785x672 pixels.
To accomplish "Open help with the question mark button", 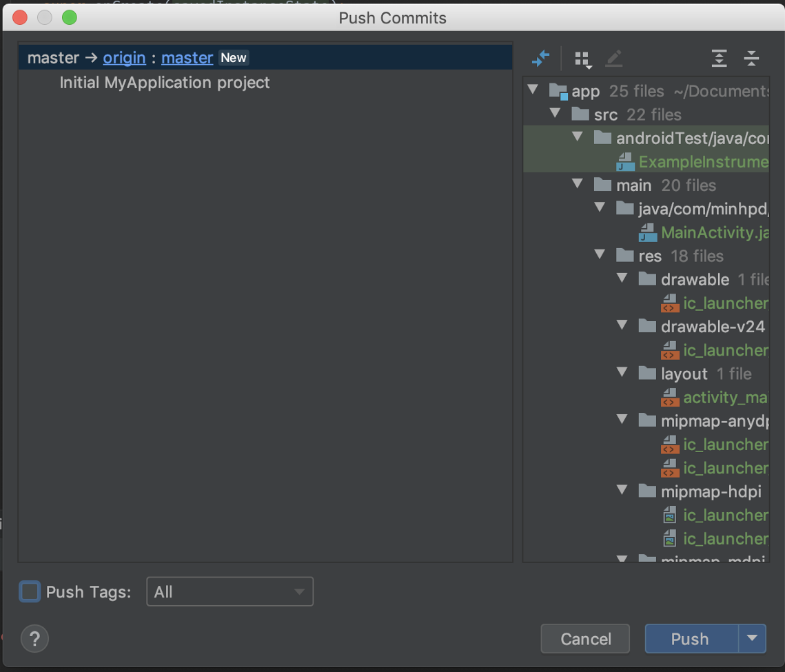I will [34, 638].
